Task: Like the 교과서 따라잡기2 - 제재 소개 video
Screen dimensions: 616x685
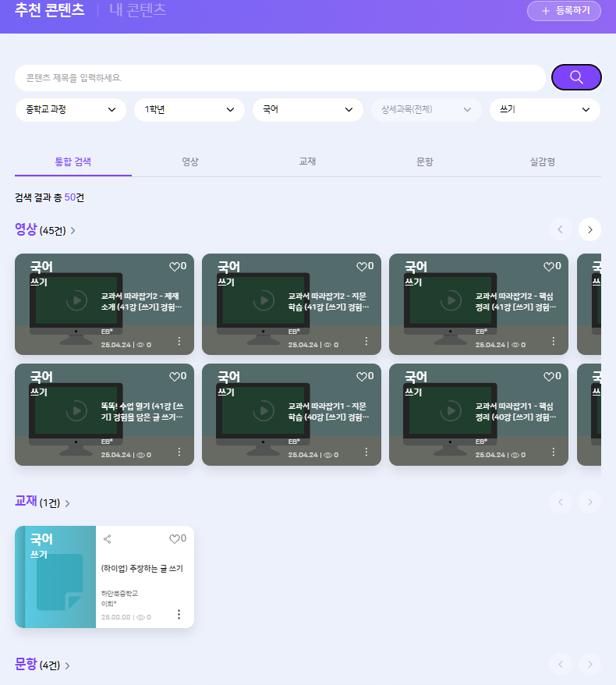Action: [174, 266]
